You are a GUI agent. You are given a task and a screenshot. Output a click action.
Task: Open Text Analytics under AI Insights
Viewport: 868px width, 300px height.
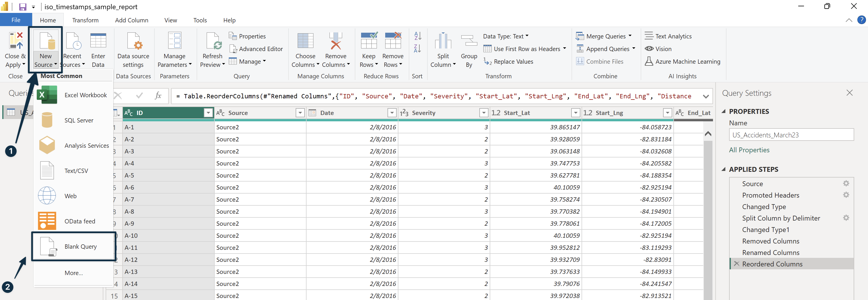click(673, 36)
